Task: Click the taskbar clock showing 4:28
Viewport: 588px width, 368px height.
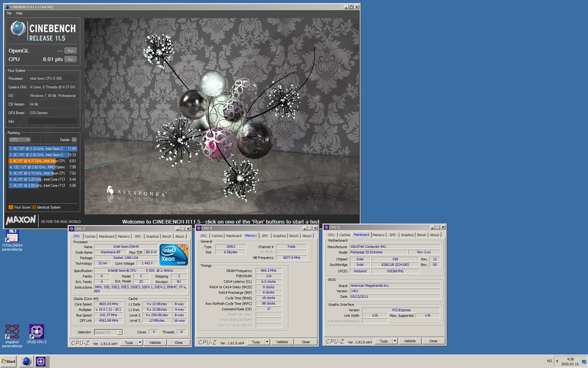Action: coord(570,359)
